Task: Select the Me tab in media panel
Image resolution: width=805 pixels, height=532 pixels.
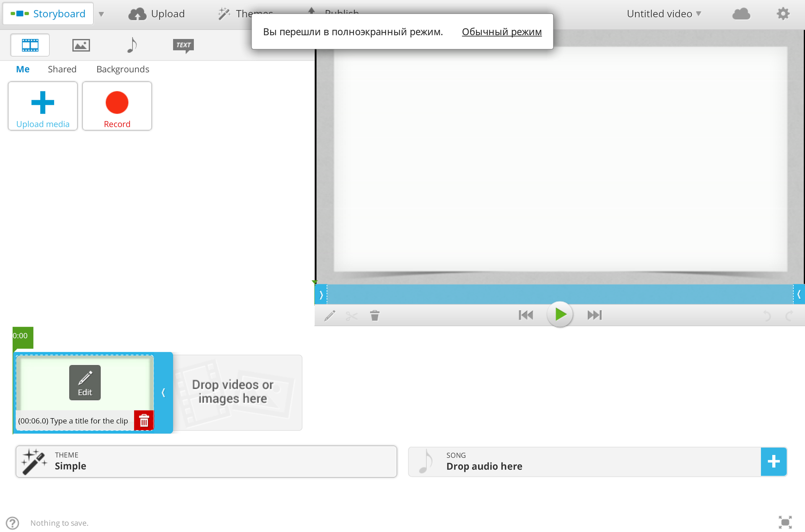Action: coord(23,70)
